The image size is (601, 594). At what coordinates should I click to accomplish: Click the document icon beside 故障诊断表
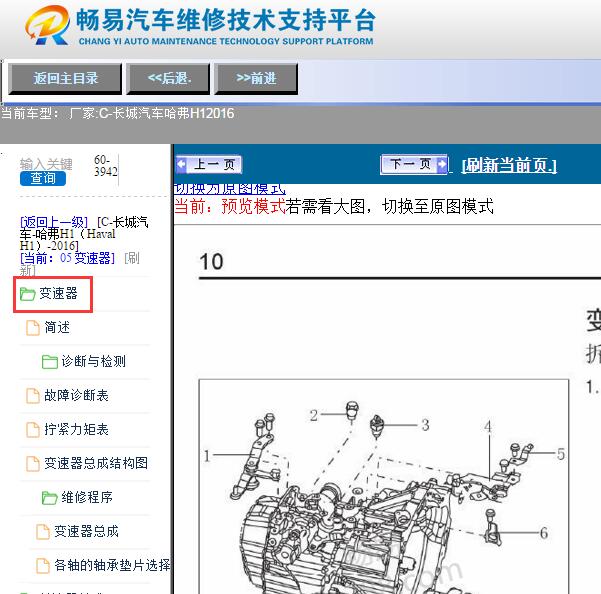coord(33,396)
